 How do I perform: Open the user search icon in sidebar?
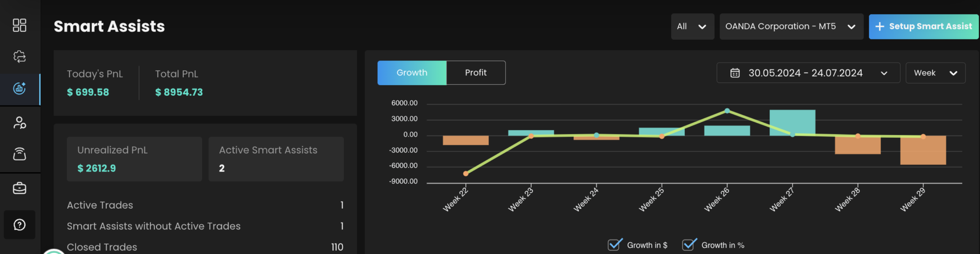click(x=19, y=122)
